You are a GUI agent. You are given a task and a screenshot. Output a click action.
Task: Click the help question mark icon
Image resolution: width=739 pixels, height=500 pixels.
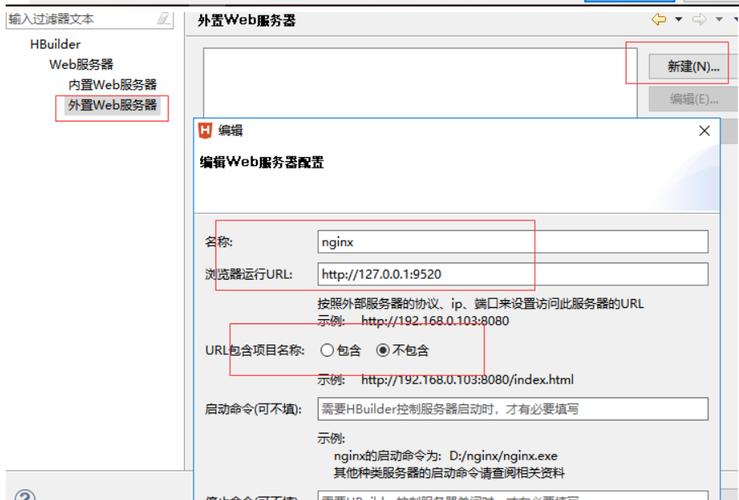25,496
